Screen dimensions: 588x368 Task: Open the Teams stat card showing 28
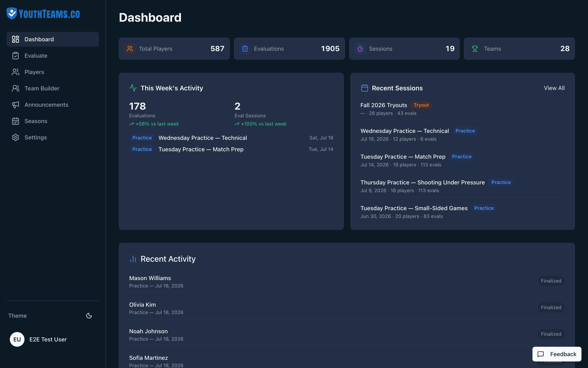tap(519, 49)
